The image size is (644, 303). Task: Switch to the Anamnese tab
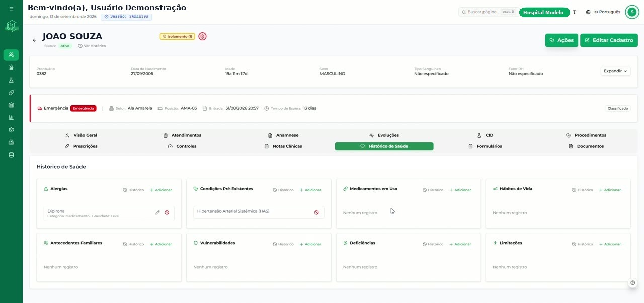coord(283,135)
